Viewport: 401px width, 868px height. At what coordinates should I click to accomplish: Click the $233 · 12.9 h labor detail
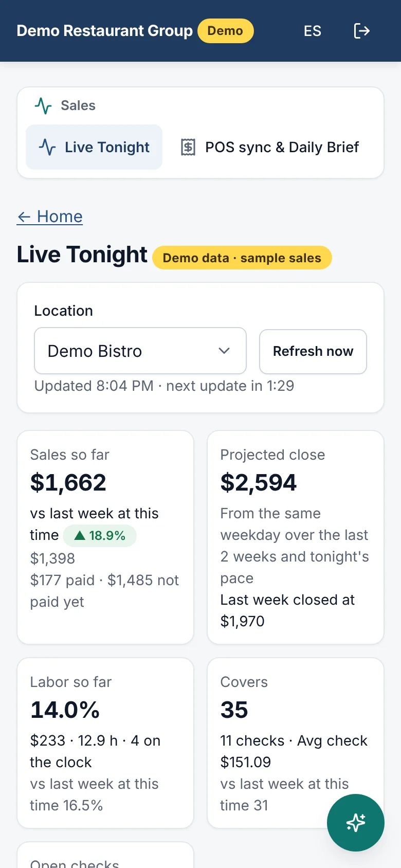click(x=95, y=751)
